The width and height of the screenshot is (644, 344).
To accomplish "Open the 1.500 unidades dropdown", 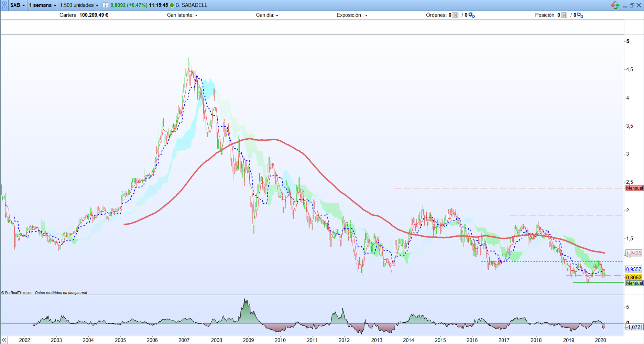I will point(79,5).
